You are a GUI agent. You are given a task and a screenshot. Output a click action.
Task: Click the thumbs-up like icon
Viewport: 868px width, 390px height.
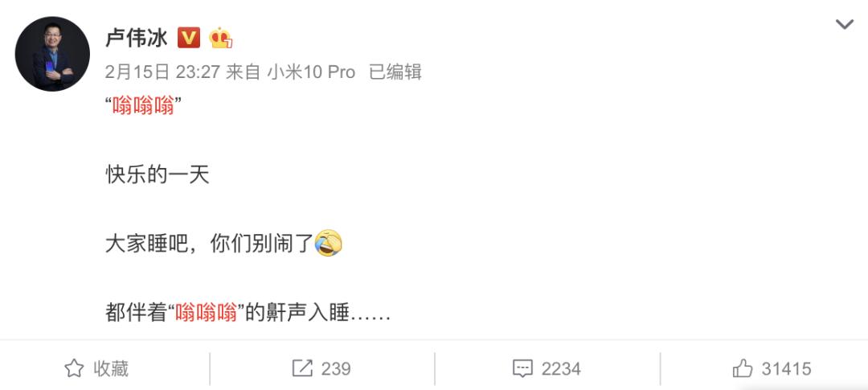point(743,368)
